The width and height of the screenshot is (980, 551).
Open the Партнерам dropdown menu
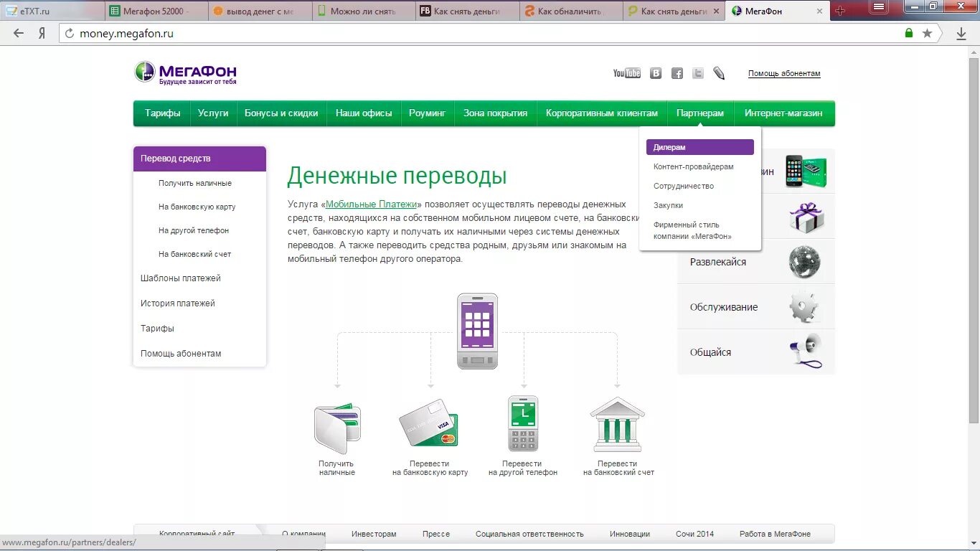coord(700,113)
